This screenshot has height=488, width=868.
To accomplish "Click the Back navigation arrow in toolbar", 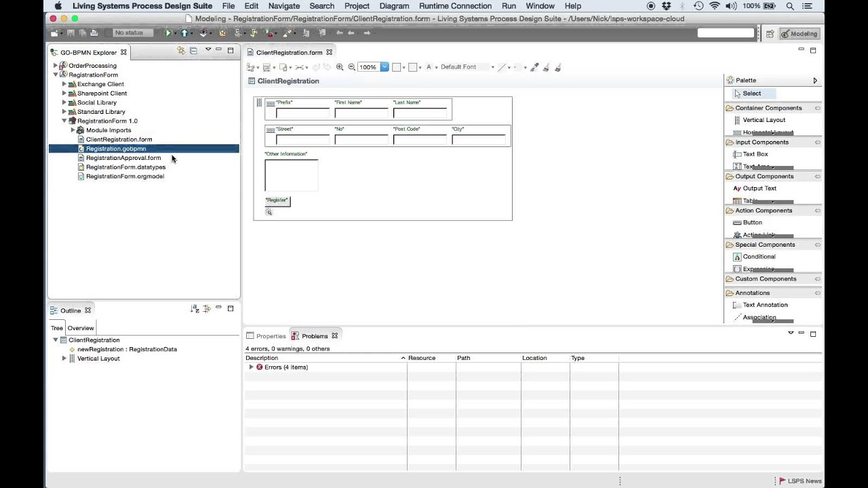I will pos(351,33).
